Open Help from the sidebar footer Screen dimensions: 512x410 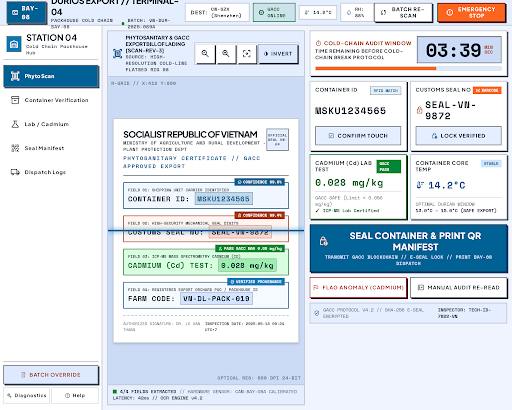coord(75,396)
